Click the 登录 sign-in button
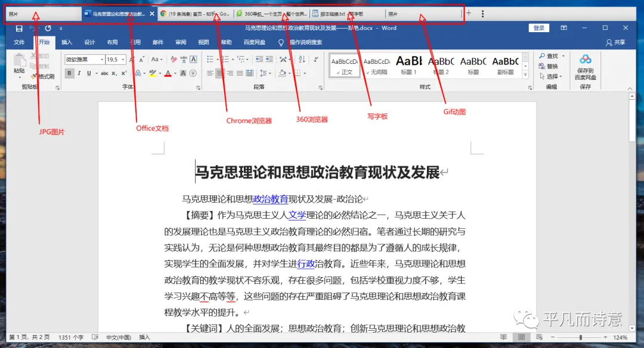Image resolution: width=644 pixels, height=348 pixels. 538,27
